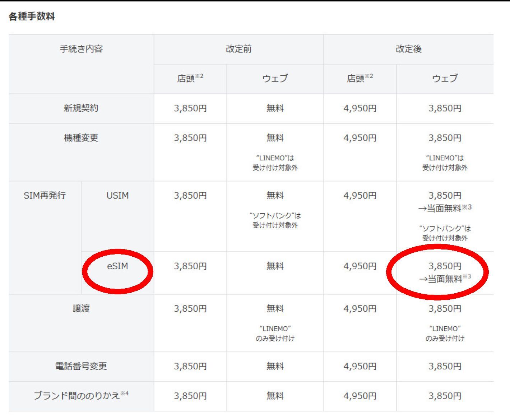Select the 電話番号変更 row label
Screen dimensions: 510x420
[81, 366]
